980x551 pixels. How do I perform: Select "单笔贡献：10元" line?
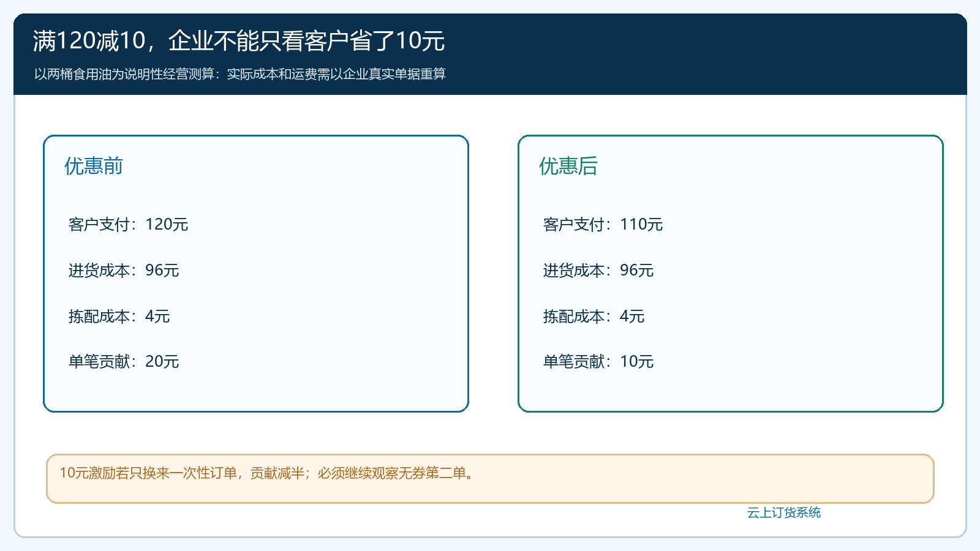point(598,362)
